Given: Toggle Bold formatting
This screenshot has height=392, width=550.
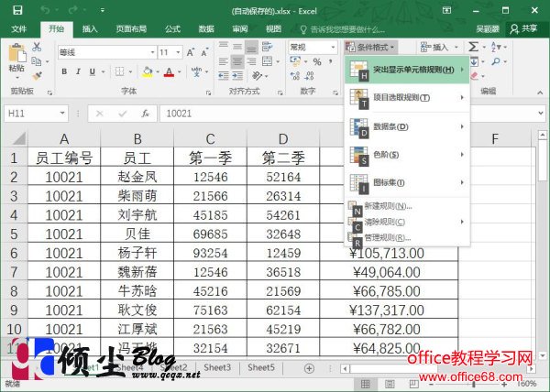Looking at the screenshot, I should click(x=64, y=71).
